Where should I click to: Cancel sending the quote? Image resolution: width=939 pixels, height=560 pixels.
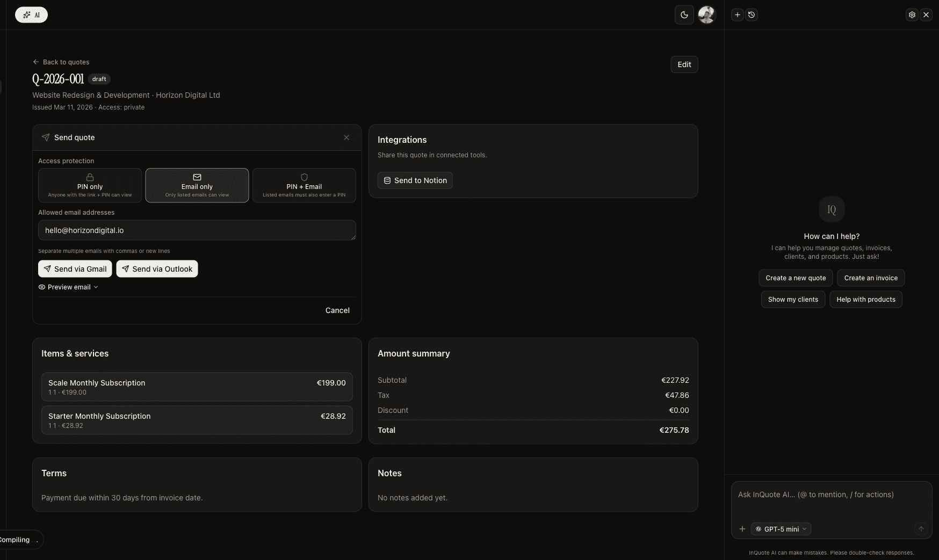(337, 310)
